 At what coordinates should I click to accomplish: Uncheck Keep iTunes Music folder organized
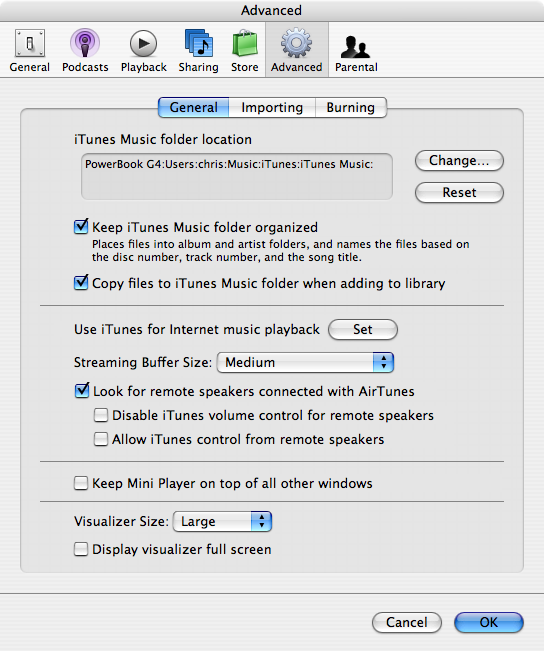pos(81,227)
